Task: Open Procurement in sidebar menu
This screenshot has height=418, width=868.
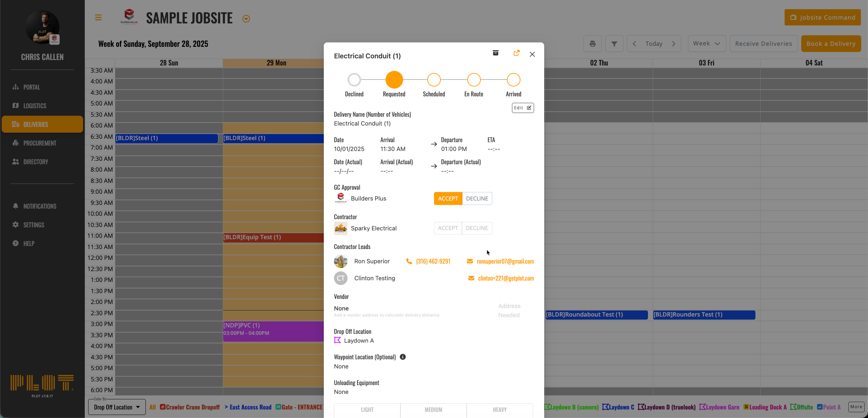Action: (x=40, y=143)
